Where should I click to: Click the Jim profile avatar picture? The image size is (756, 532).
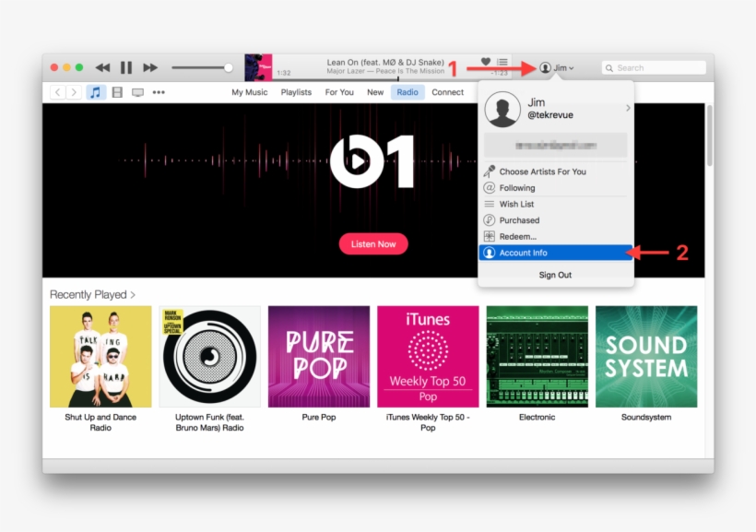pyautogui.click(x=502, y=110)
